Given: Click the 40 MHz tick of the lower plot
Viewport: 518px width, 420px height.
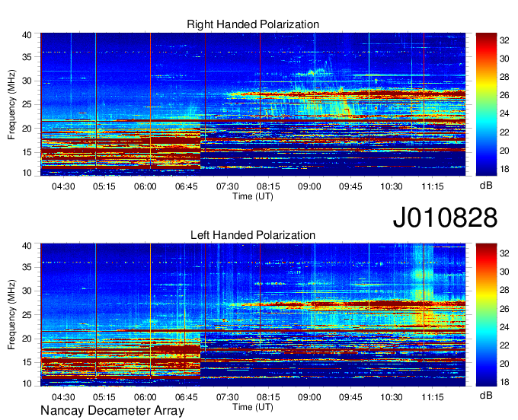Looking at the screenshot, I should point(27,245).
